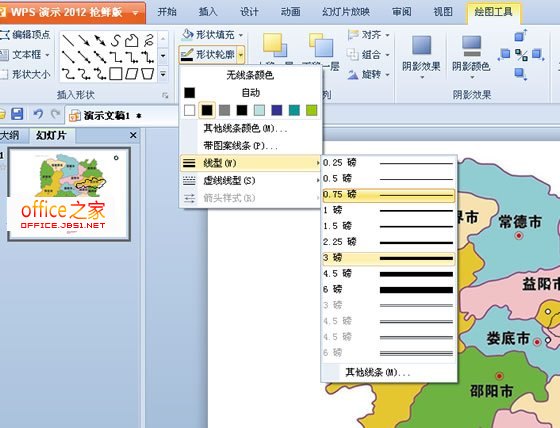Select the single-line 3 磅 weight
Viewport: 560px width, 428px height.
pyautogui.click(x=389, y=258)
